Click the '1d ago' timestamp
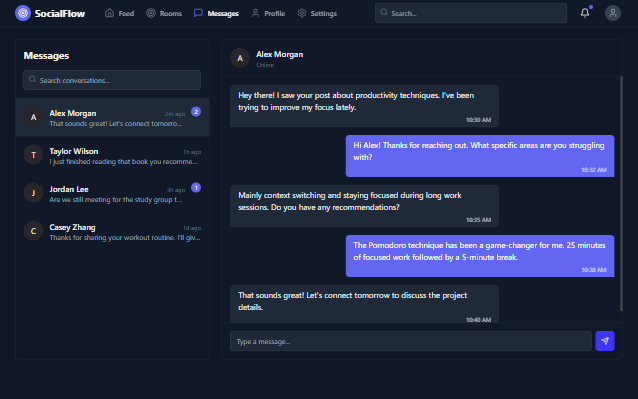The width and height of the screenshot is (638, 399). [192, 228]
